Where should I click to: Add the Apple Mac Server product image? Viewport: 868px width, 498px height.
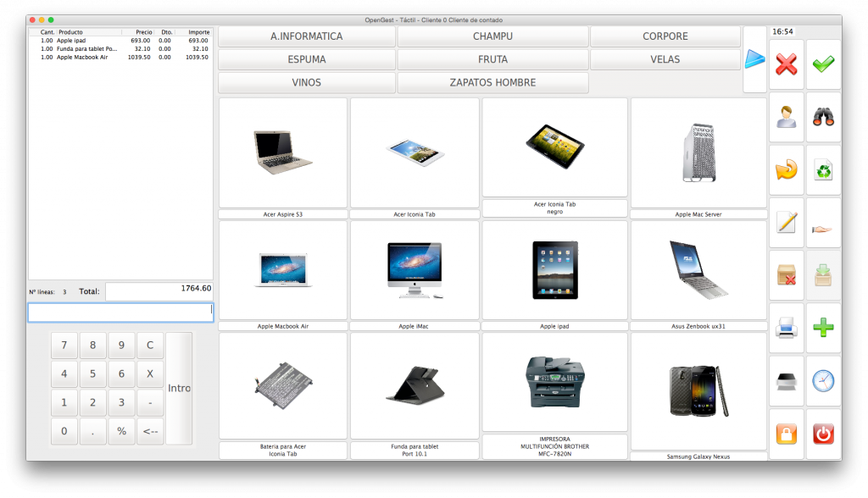click(698, 153)
